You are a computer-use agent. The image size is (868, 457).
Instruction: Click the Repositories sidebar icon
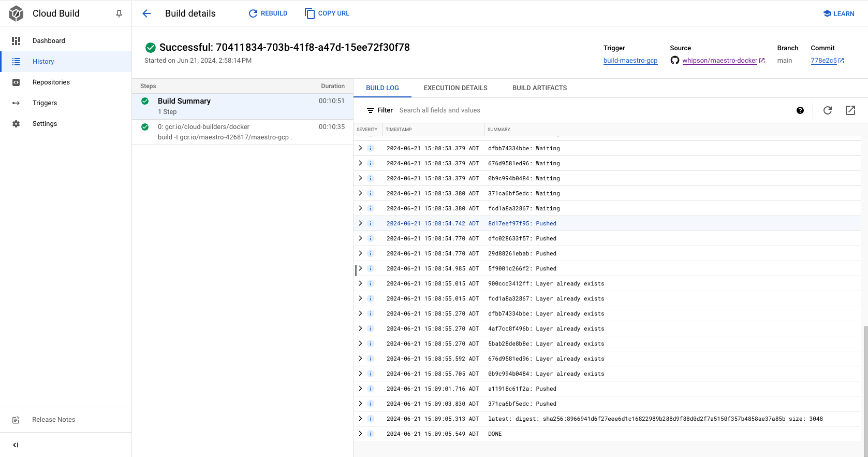click(16, 82)
